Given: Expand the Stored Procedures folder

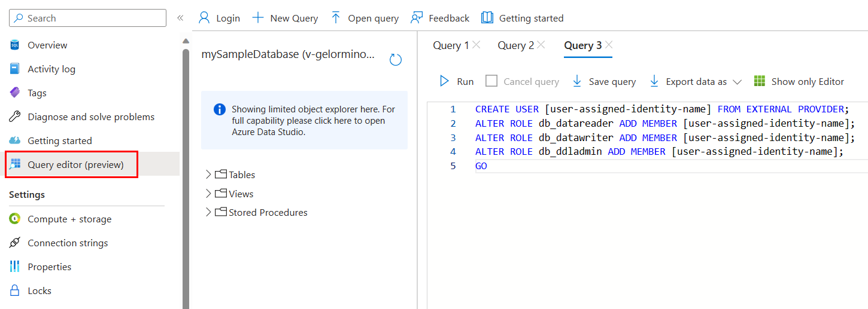Looking at the screenshot, I should click(208, 212).
